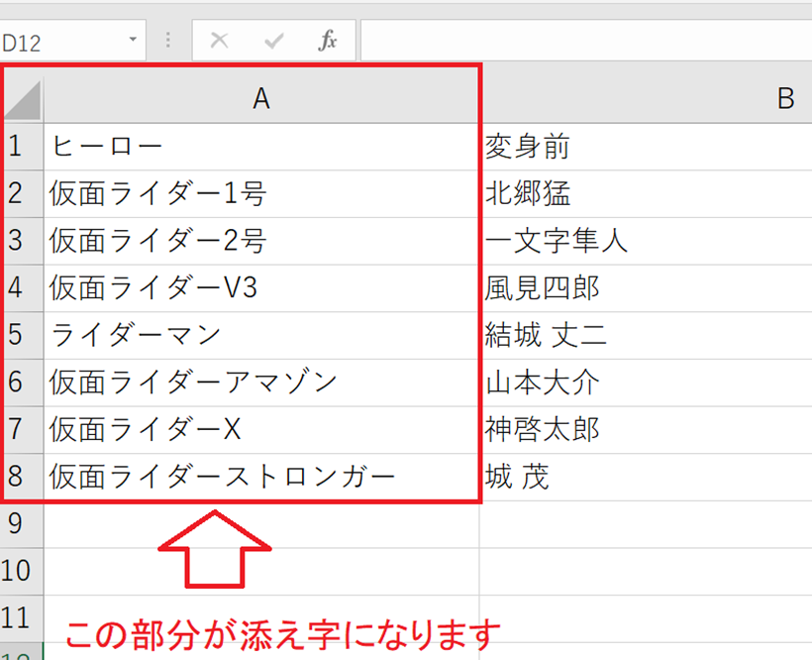
Task: Select column B header
Action: click(784, 98)
